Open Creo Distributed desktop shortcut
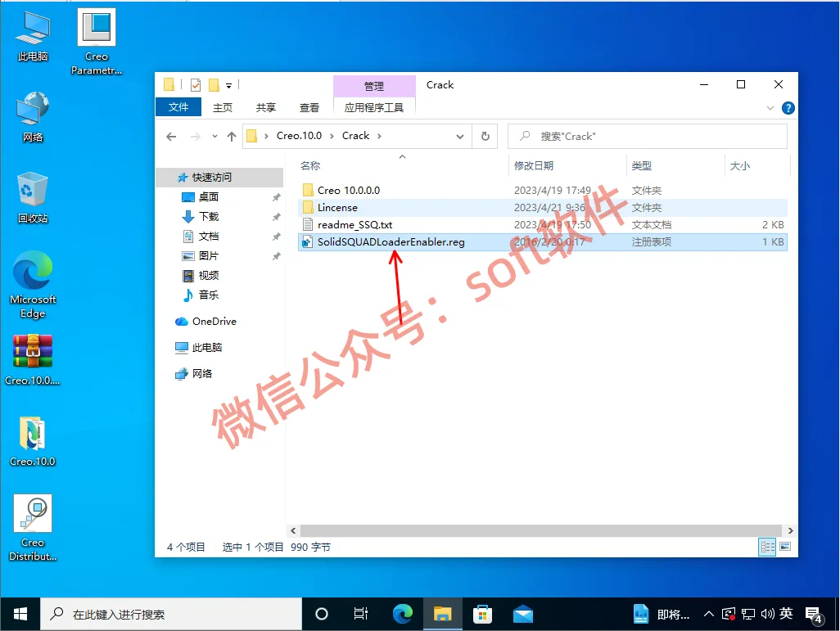 [x=33, y=528]
